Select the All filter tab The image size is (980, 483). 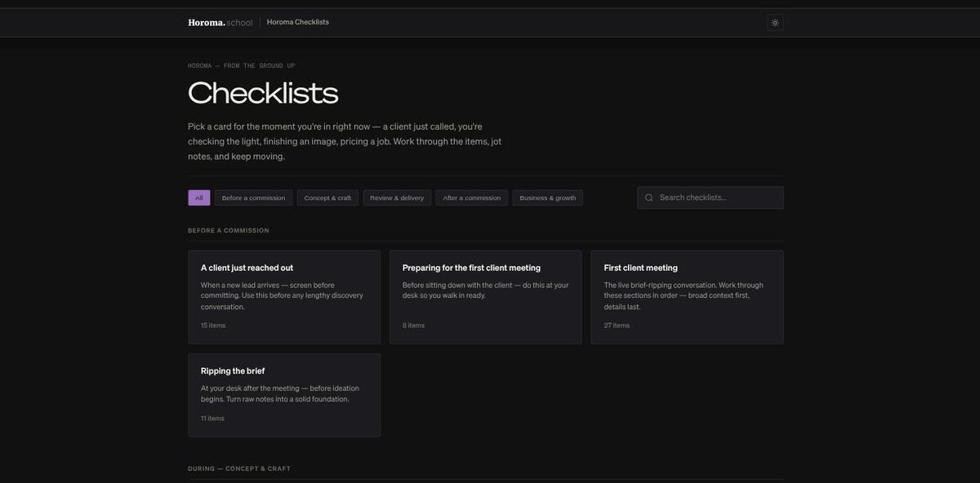coord(199,197)
